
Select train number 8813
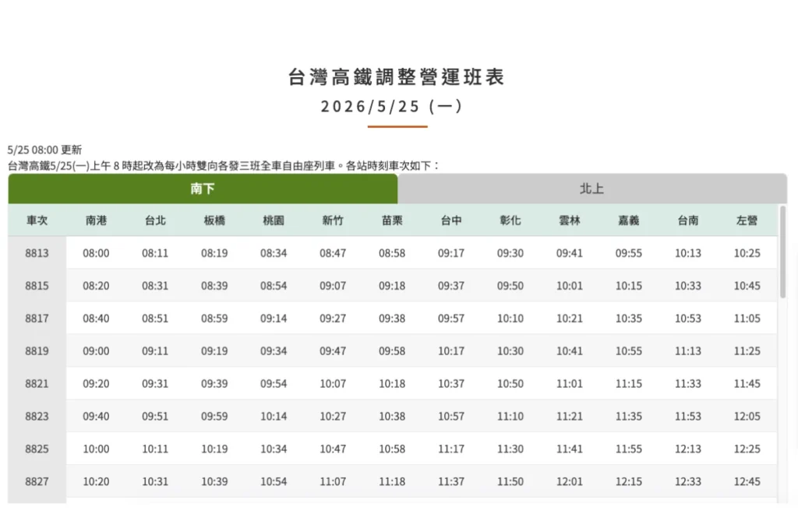[x=37, y=253]
